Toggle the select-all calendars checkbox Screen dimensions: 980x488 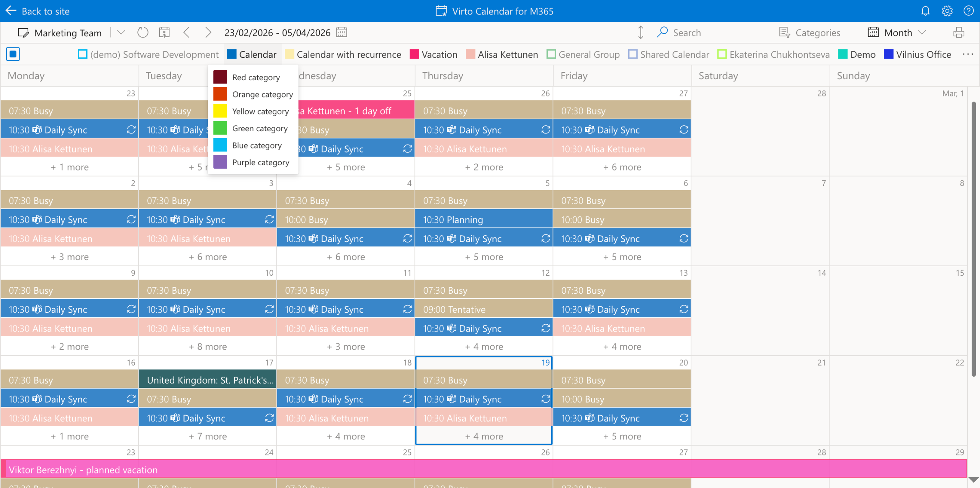13,54
